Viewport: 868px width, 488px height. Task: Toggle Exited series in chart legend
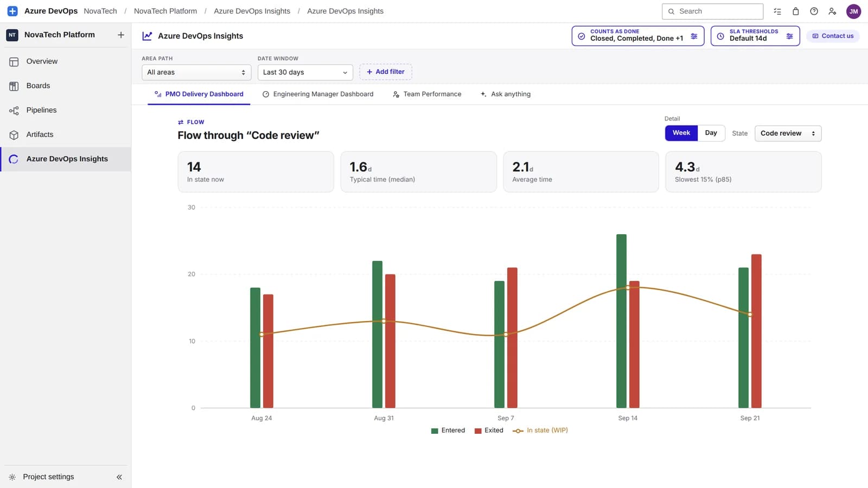(x=489, y=431)
